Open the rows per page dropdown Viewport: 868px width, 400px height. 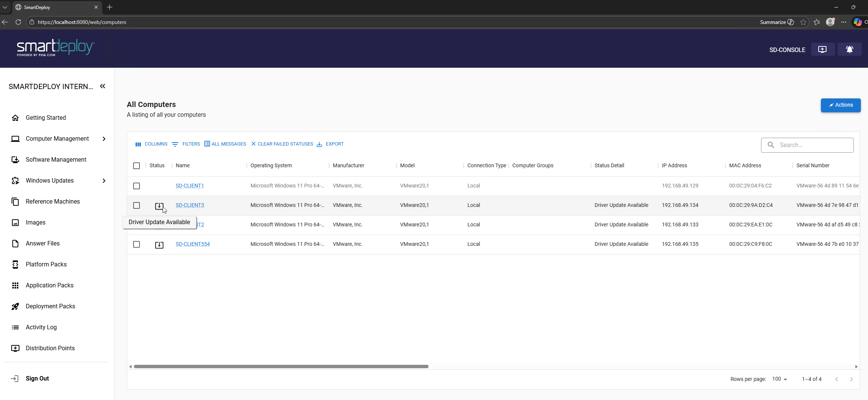tap(780, 379)
